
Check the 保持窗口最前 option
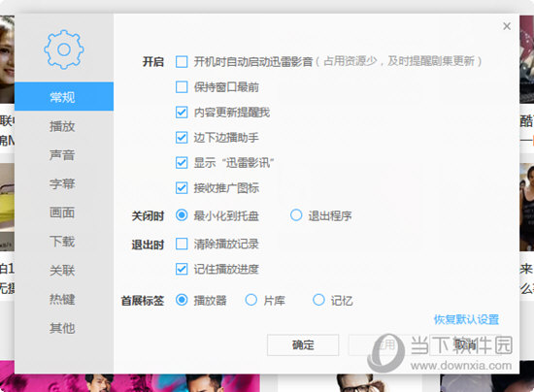click(x=182, y=87)
